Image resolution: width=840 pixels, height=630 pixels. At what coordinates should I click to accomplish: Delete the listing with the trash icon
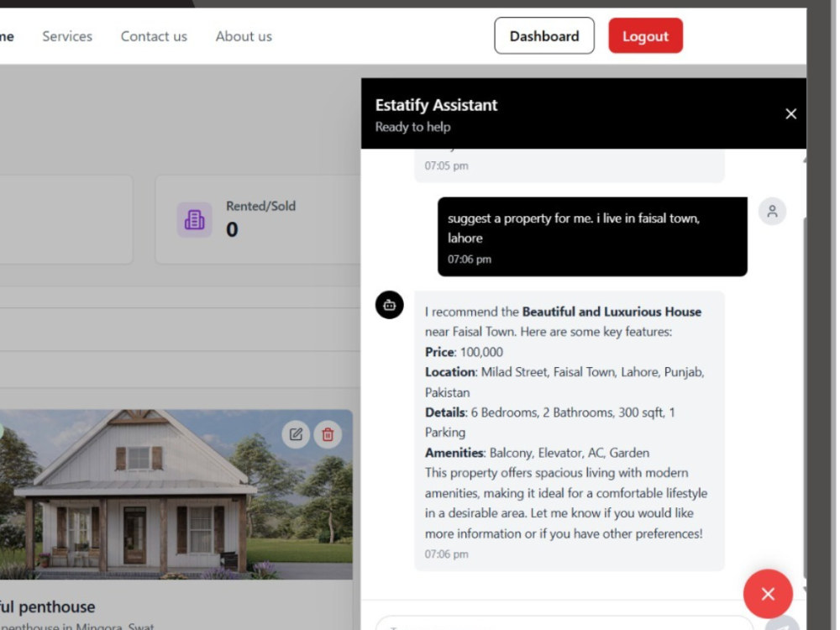328,434
